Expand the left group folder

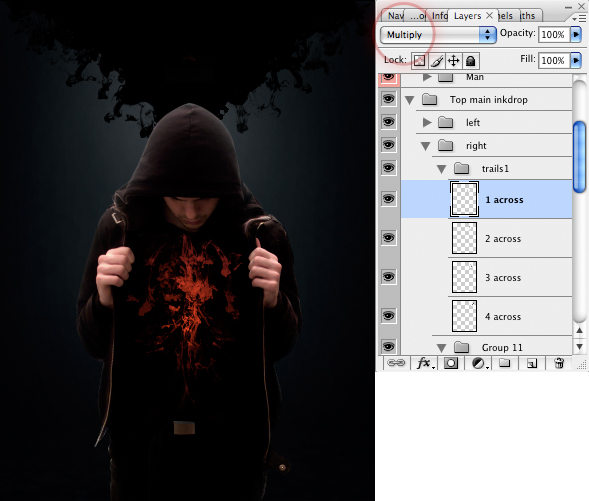pos(427,122)
